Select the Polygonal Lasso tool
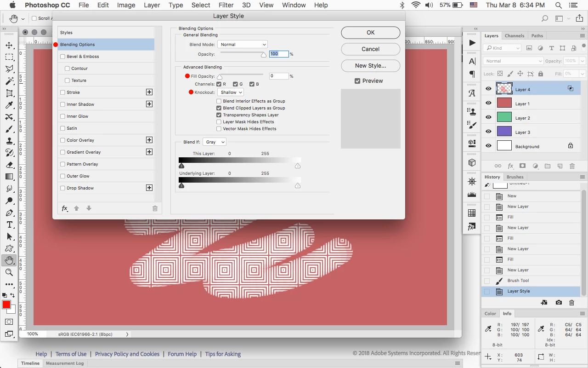This screenshot has width=588, height=368. [9, 69]
